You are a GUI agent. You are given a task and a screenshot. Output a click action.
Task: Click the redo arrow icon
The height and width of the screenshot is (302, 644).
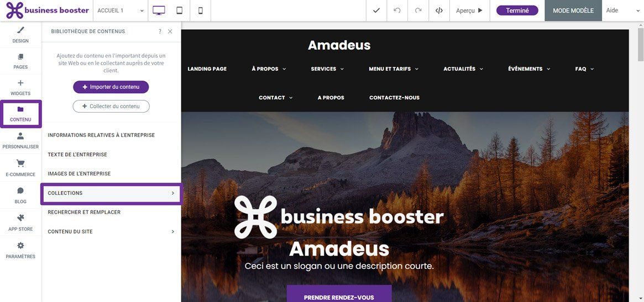point(418,10)
